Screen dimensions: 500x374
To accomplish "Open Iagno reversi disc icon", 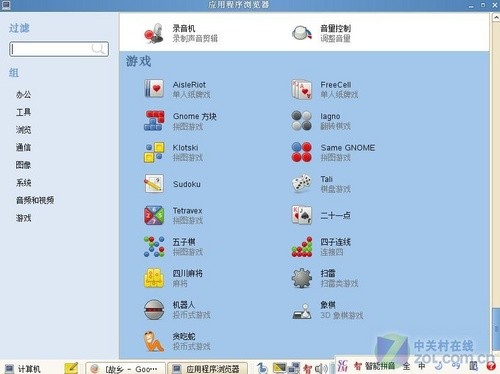I will (x=302, y=120).
